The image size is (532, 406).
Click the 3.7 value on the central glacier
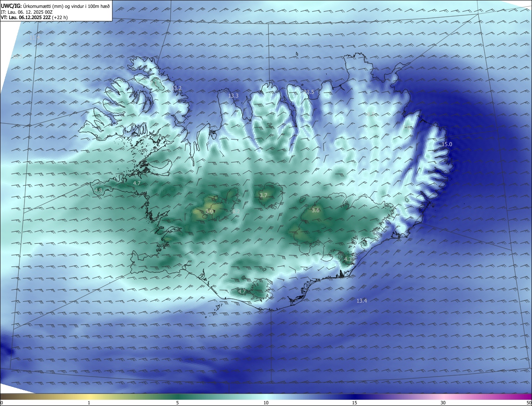pyautogui.click(x=264, y=195)
